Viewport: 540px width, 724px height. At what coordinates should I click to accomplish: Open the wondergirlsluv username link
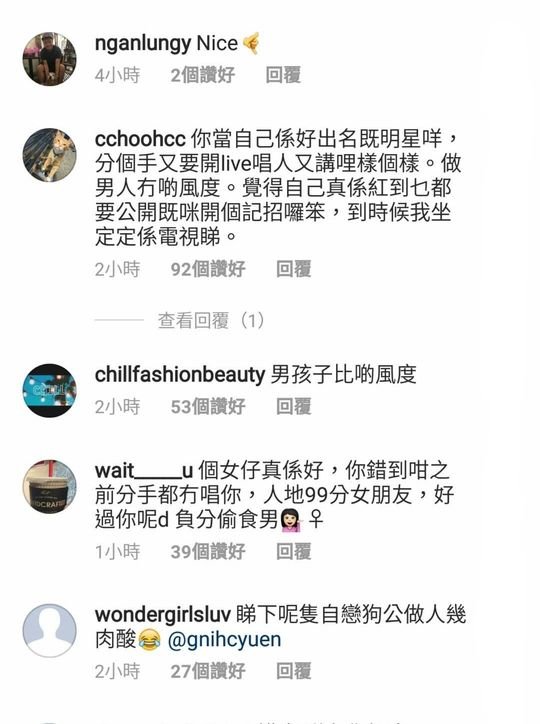click(162, 615)
